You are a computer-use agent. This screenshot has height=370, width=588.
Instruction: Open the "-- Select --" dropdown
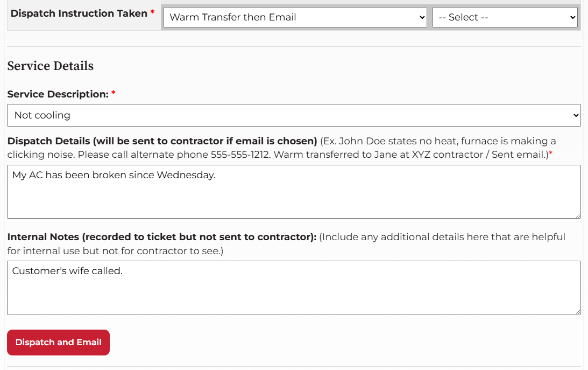[505, 17]
